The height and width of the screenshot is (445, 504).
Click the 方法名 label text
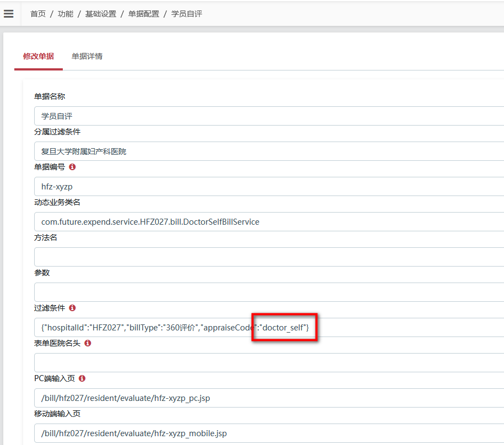click(x=46, y=237)
